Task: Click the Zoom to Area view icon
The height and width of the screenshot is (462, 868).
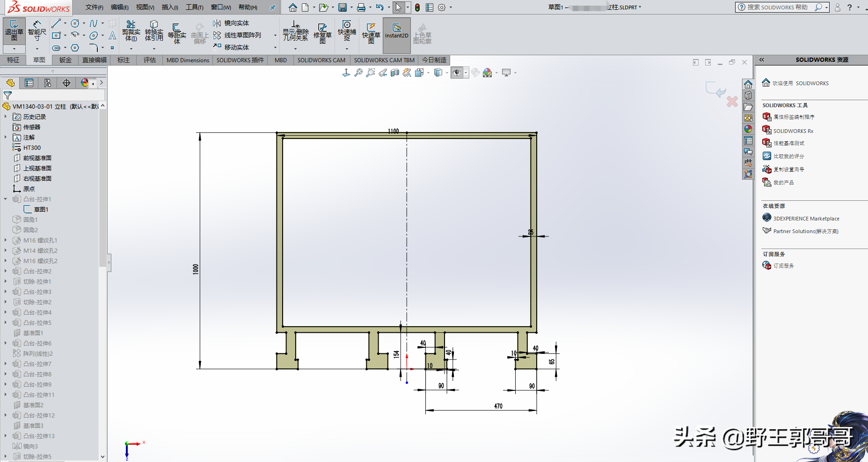Action: pos(371,73)
